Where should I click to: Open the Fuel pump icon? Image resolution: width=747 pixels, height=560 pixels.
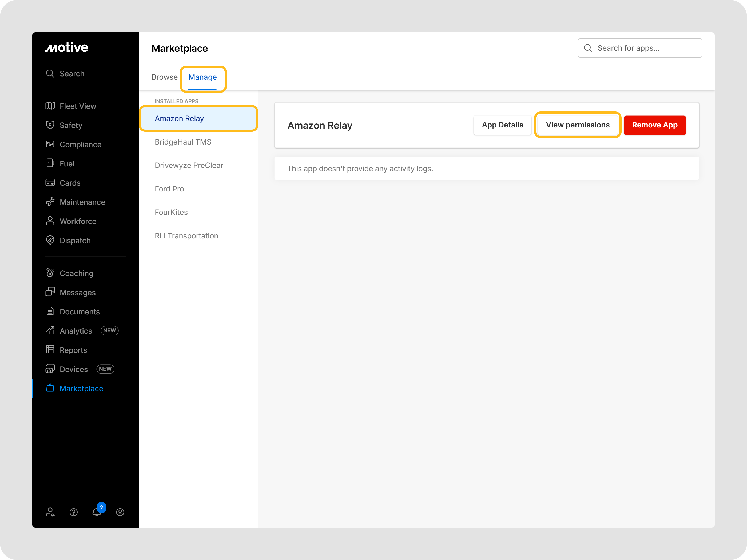point(50,163)
